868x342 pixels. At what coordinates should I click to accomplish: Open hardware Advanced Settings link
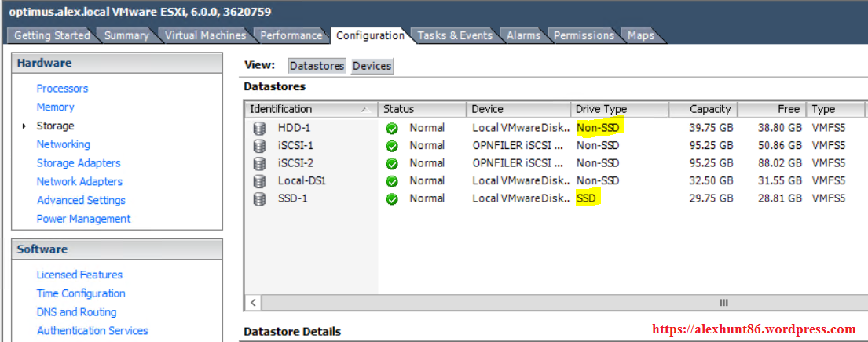[x=82, y=200]
